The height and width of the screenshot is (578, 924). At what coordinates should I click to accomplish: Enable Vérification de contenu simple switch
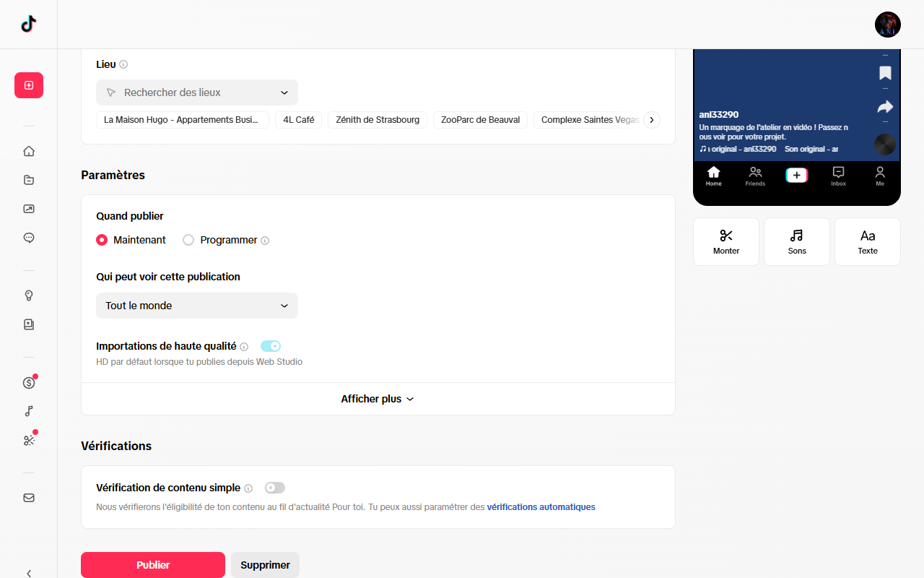click(275, 488)
